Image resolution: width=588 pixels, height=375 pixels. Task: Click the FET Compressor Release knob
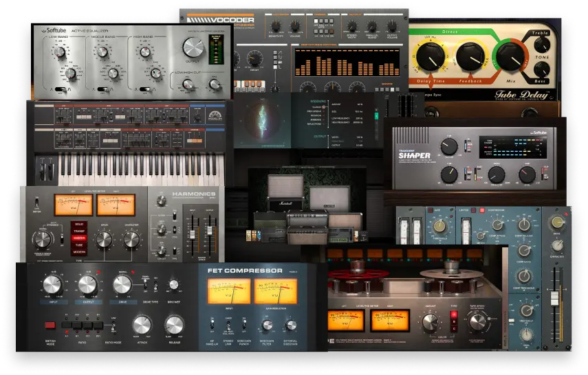175,325
